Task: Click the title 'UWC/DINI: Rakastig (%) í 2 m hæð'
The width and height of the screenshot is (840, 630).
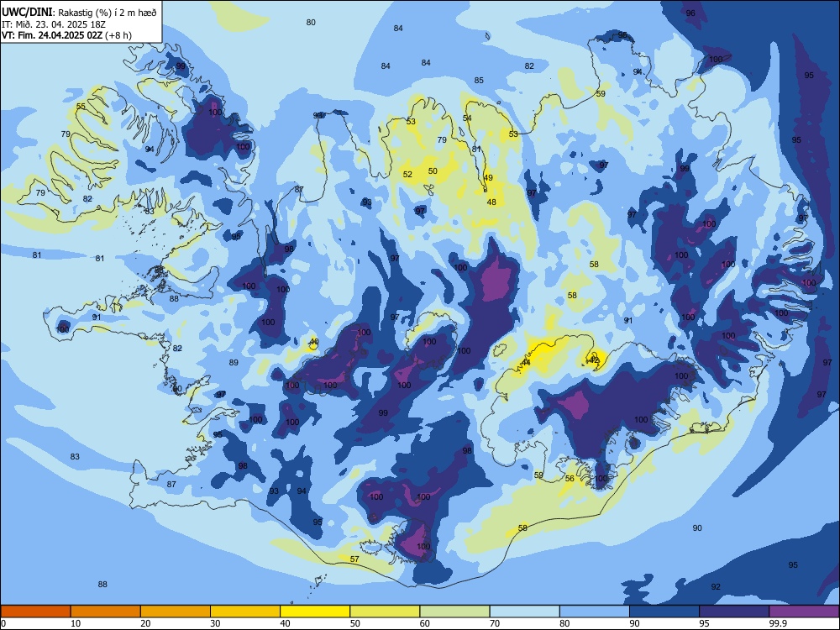Action: [x=79, y=13]
